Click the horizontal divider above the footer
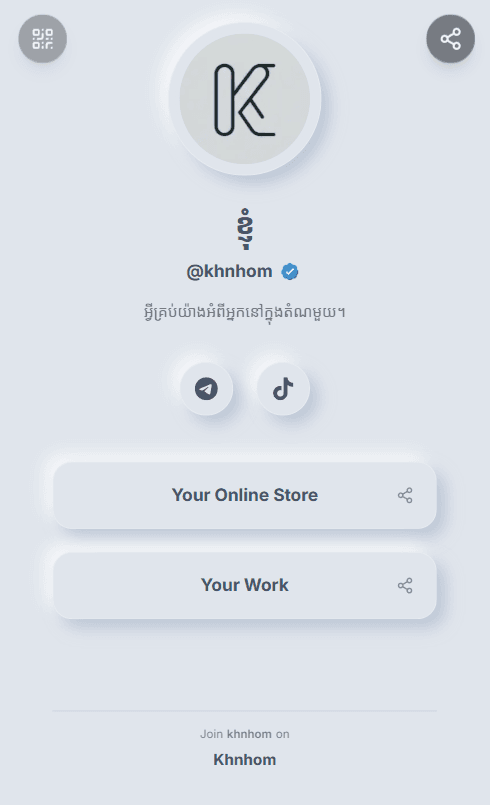The width and height of the screenshot is (490, 805). 245,711
